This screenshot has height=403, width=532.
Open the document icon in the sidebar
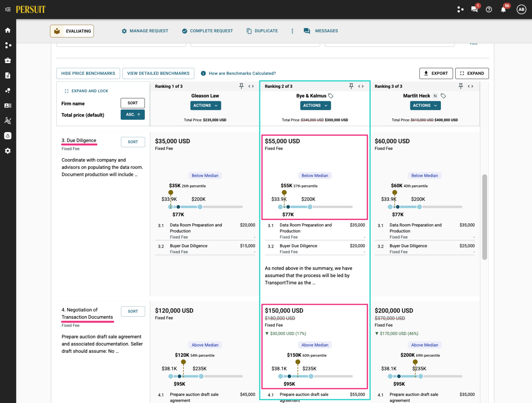pyautogui.click(x=8, y=76)
